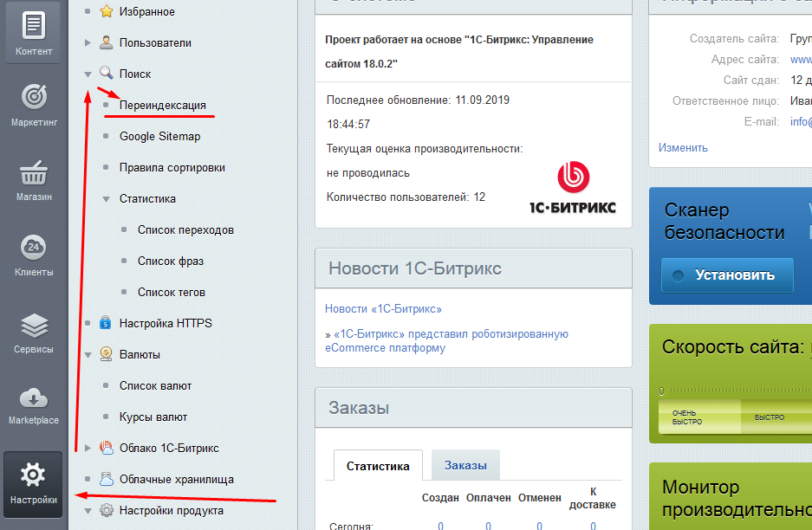The width and height of the screenshot is (812, 530).
Task: Open Google Sitemap menu item
Action: tap(159, 136)
